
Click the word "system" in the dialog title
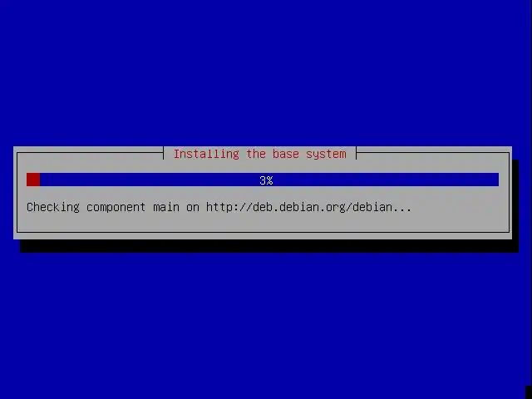pos(326,155)
